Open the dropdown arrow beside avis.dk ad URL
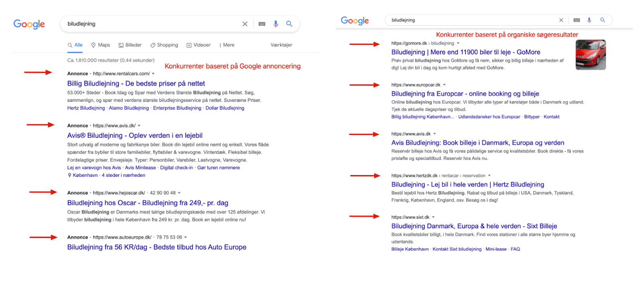The image size is (644, 283). click(139, 126)
